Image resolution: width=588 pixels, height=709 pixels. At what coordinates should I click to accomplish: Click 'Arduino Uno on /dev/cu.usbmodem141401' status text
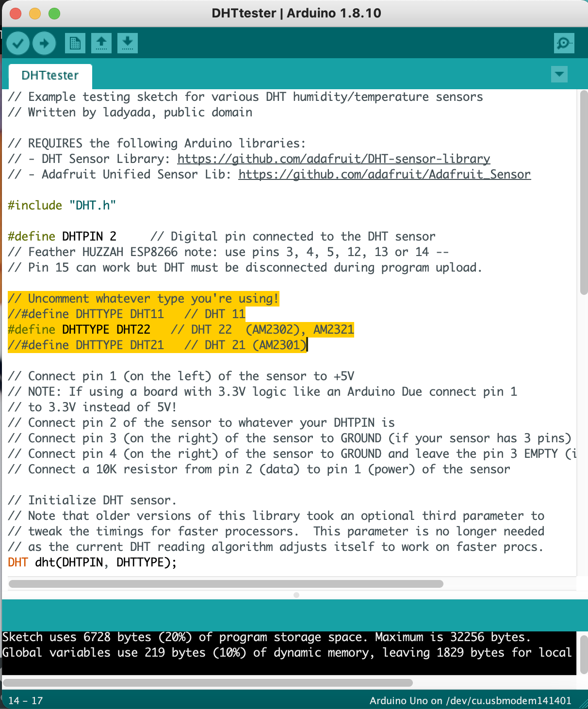471,701
